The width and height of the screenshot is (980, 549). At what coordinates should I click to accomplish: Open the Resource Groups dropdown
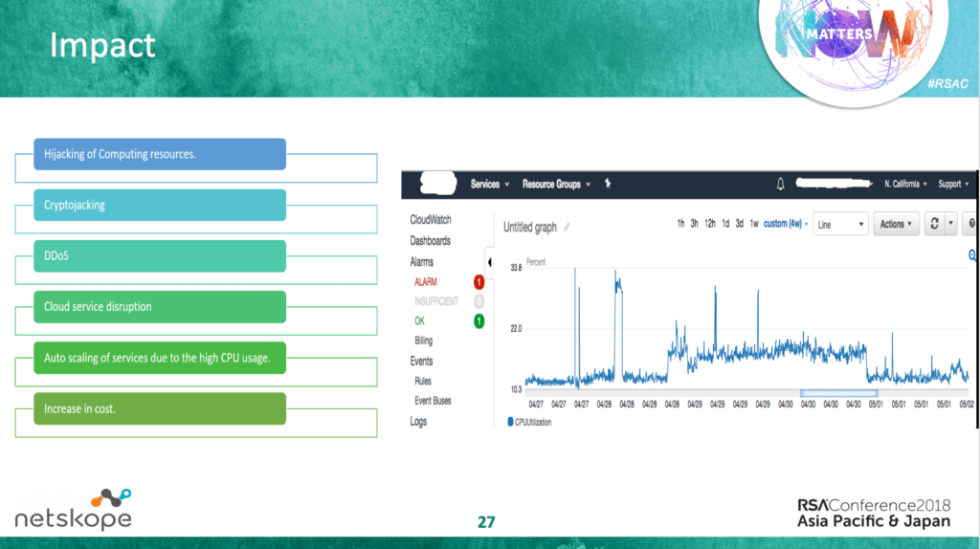556,185
